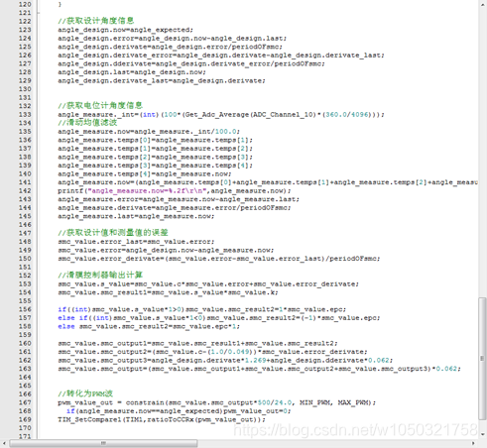The image size is (487, 448).
Task: Click the comment '//转化为PWM波'
Action: coord(85,393)
